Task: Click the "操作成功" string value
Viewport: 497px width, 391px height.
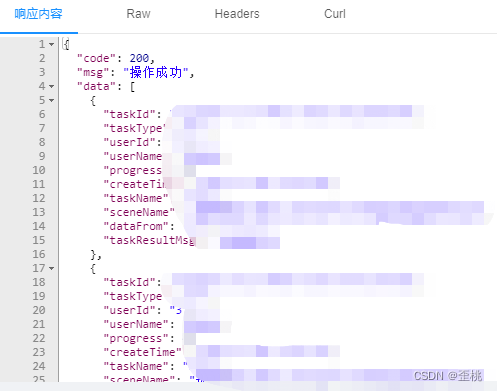Action: (x=156, y=72)
